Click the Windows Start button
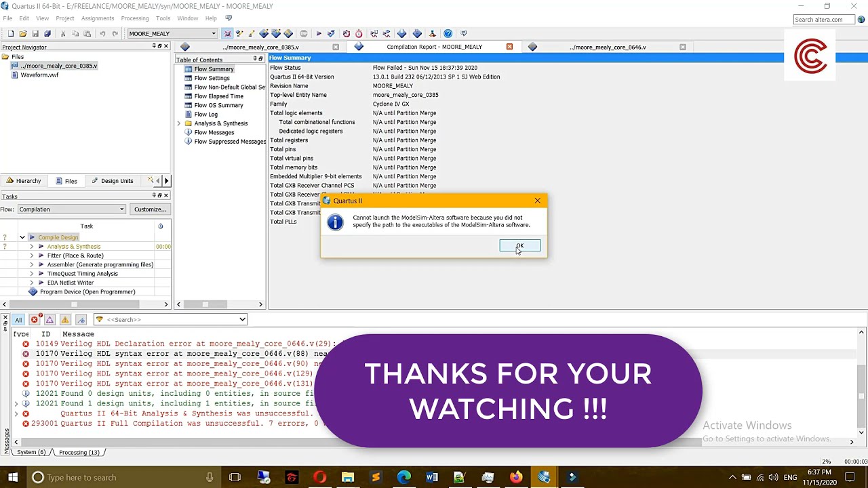Viewport: 868px width, 488px height. click(13, 477)
